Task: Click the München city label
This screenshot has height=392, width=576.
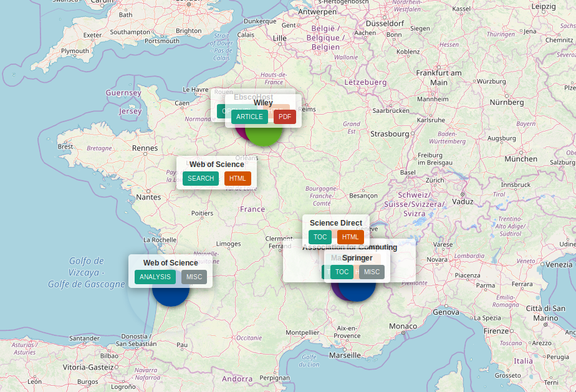Action: click(x=521, y=159)
